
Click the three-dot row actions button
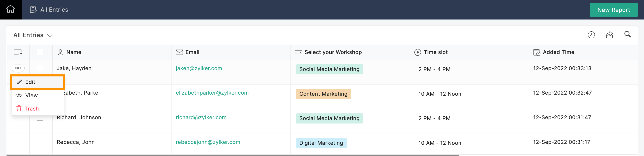18,68
